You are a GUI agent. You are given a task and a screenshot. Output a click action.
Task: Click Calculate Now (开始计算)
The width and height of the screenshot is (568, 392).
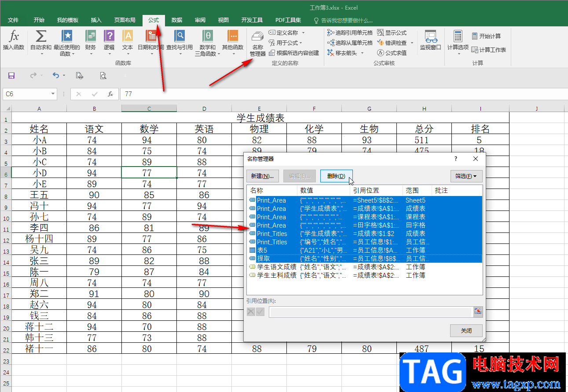(486, 36)
